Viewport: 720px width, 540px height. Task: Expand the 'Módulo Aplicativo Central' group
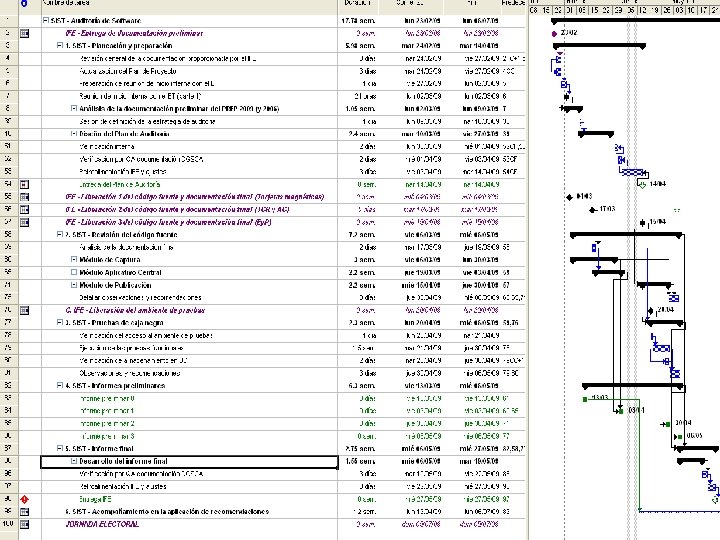coord(74,272)
